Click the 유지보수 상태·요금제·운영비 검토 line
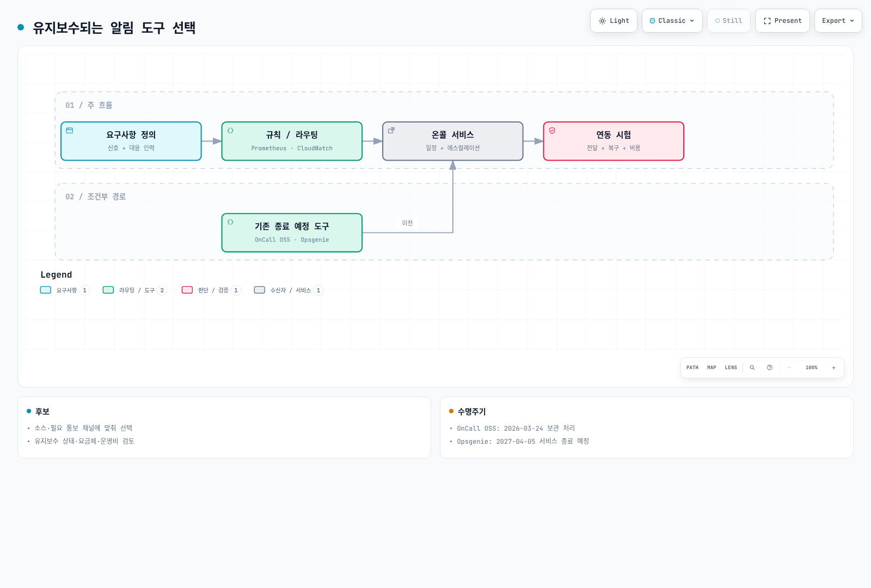 coord(84,442)
